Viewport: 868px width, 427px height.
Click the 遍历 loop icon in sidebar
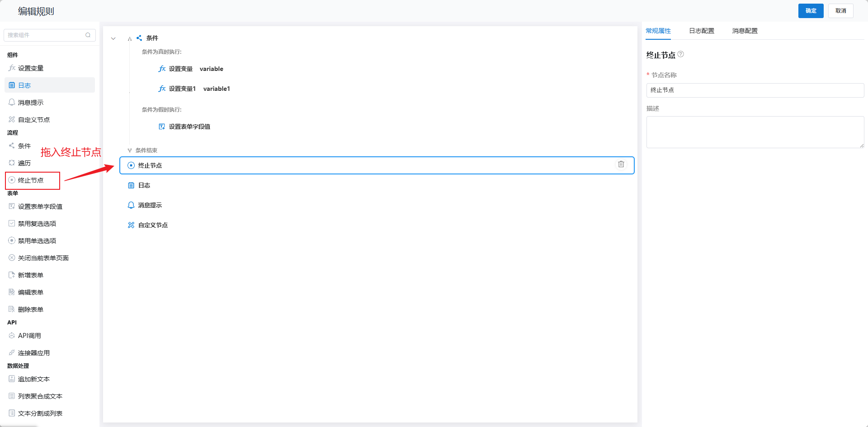12,163
